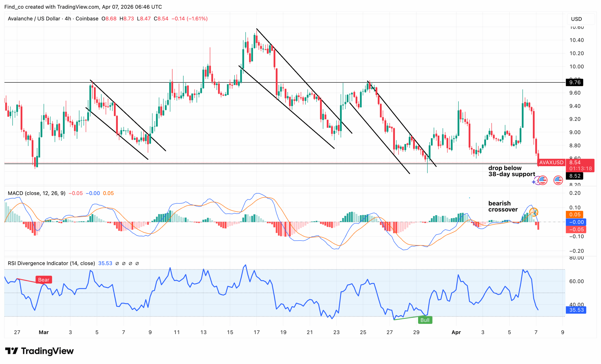This screenshot has width=601, height=364.
Task: Click the orange circle marking the MACD crossover
Action: tap(534, 212)
